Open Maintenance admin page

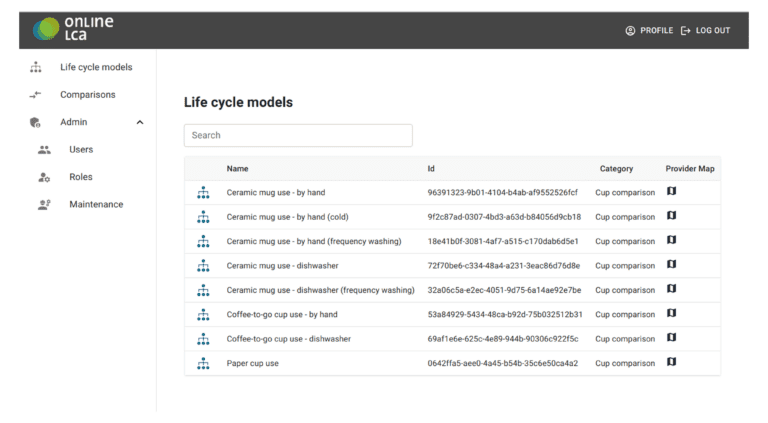(x=96, y=204)
